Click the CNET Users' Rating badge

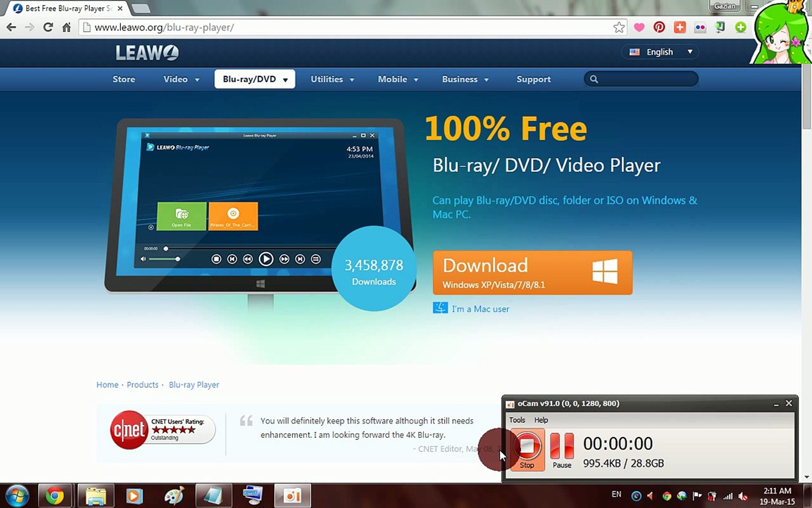tap(163, 429)
